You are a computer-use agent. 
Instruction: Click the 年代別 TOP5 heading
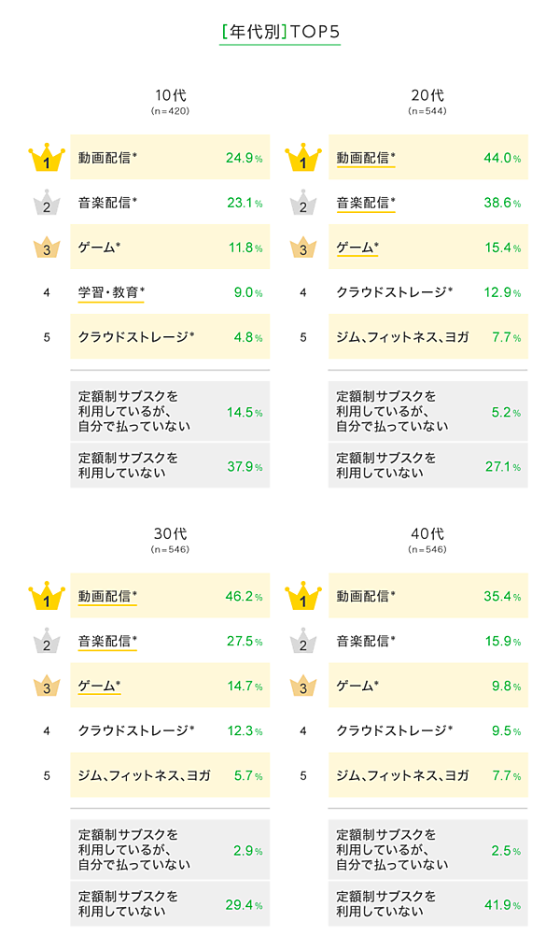click(x=280, y=33)
